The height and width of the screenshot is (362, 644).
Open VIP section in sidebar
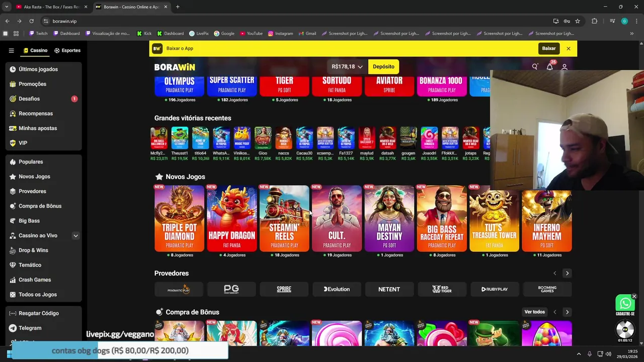coord(43,143)
